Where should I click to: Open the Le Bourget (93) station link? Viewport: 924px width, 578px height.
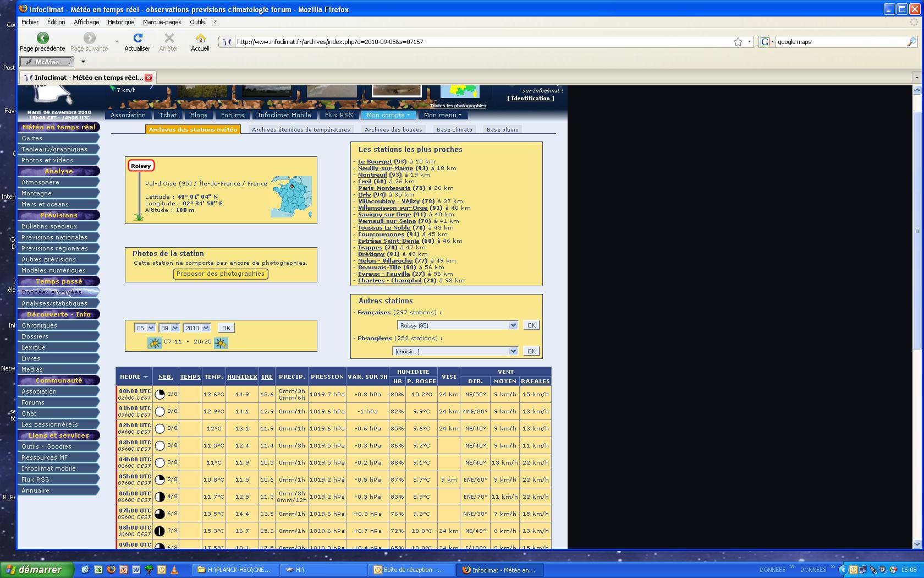pos(375,162)
